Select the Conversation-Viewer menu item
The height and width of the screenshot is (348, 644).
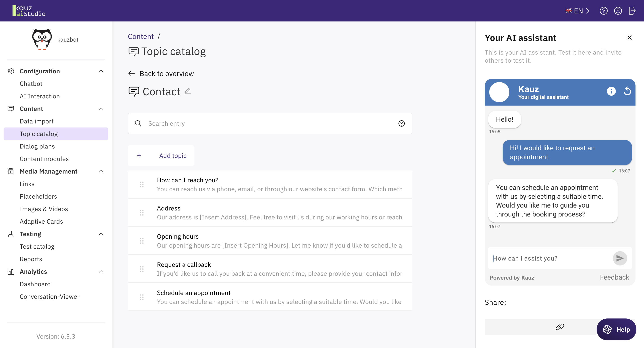click(x=49, y=297)
